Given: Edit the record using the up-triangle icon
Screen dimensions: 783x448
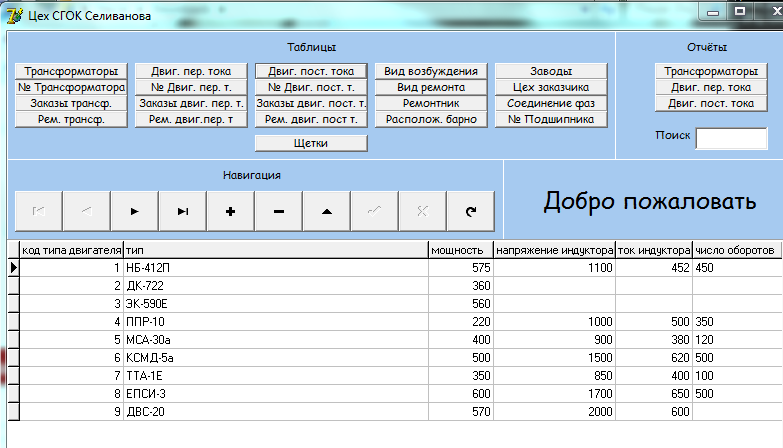Looking at the screenshot, I should coord(327,211).
